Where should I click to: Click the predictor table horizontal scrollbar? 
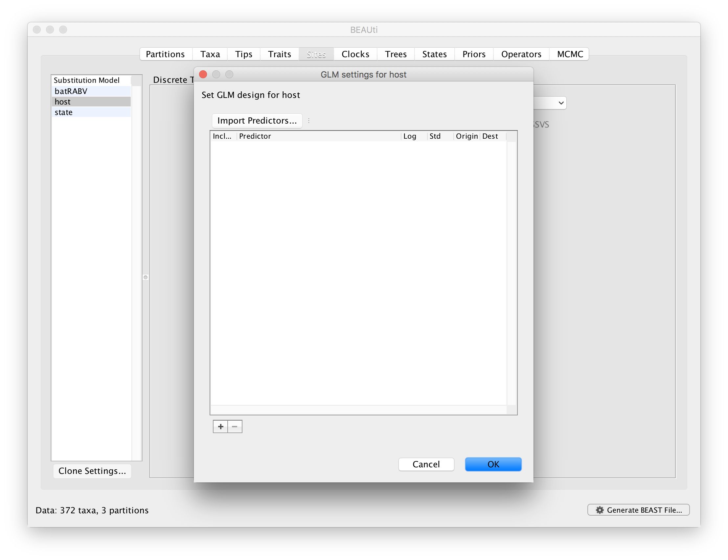(x=358, y=410)
